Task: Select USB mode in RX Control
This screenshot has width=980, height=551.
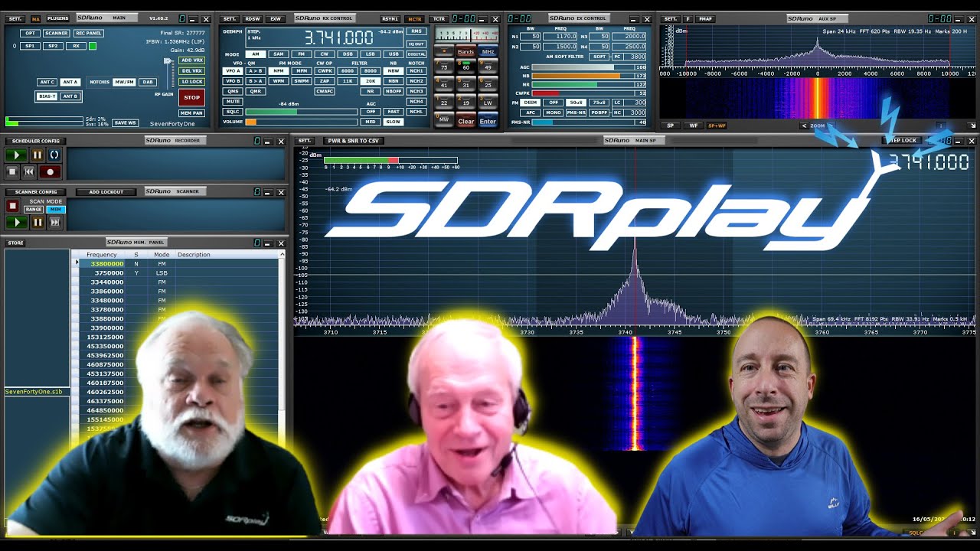Action: coord(394,54)
